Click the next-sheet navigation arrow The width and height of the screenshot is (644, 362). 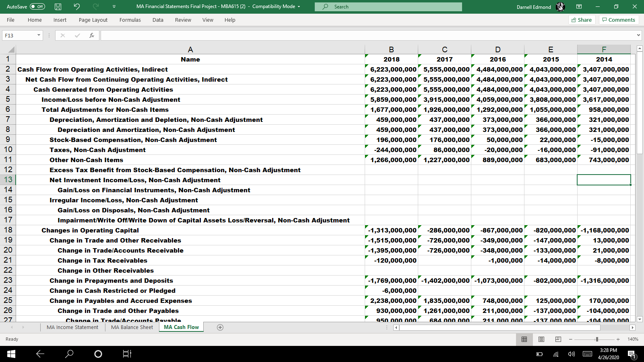(23, 327)
